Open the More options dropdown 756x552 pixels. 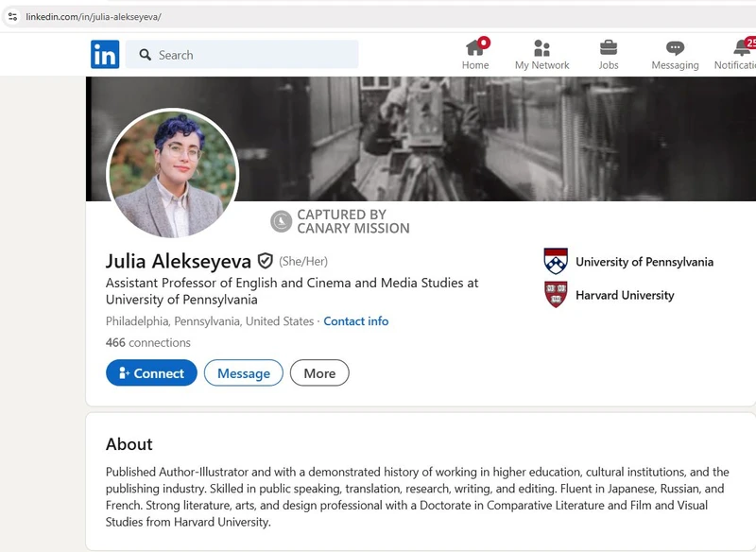point(319,373)
